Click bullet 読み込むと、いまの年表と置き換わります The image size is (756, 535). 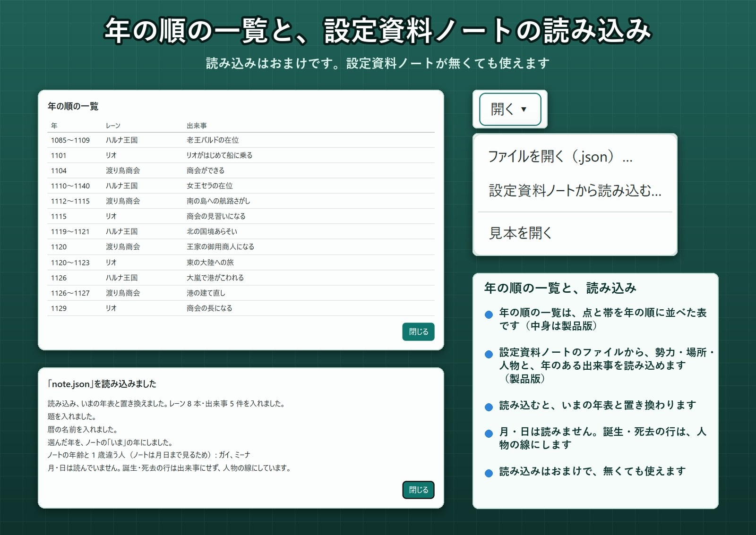pos(597,405)
